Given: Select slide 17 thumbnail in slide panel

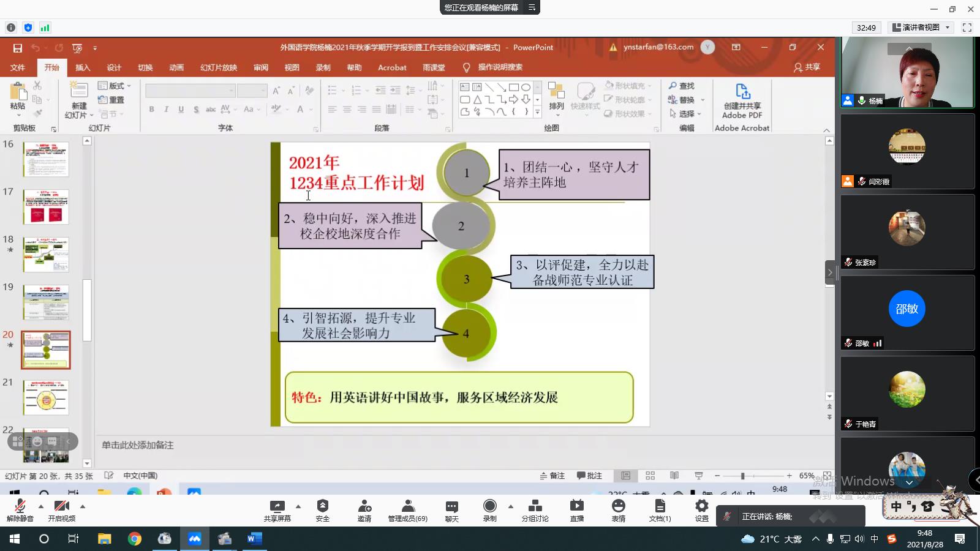Looking at the screenshot, I should pyautogui.click(x=46, y=206).
